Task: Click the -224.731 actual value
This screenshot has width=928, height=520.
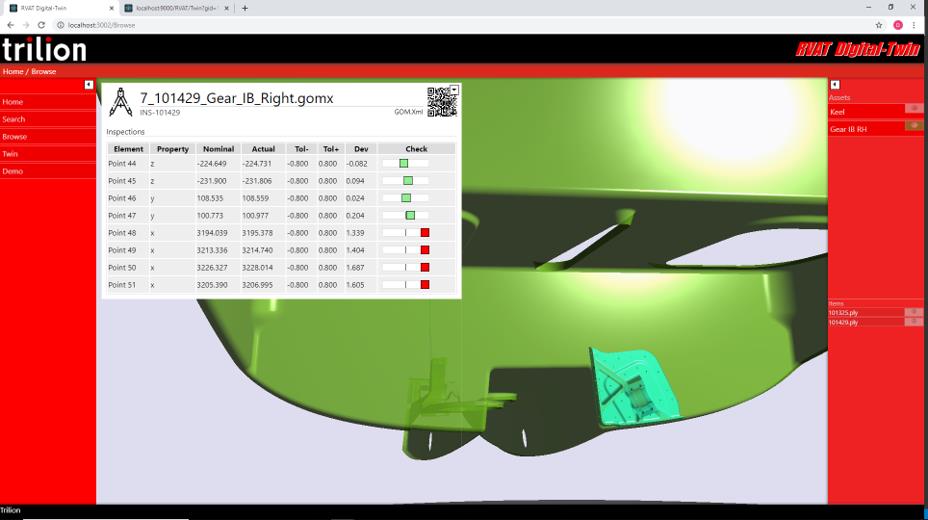Action: click(x=257, y=163)
